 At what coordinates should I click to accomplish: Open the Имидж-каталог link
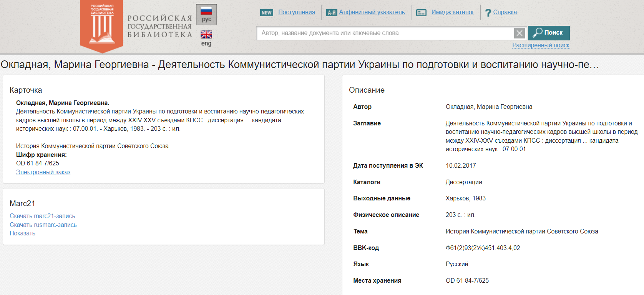click(x=452, y=12)
